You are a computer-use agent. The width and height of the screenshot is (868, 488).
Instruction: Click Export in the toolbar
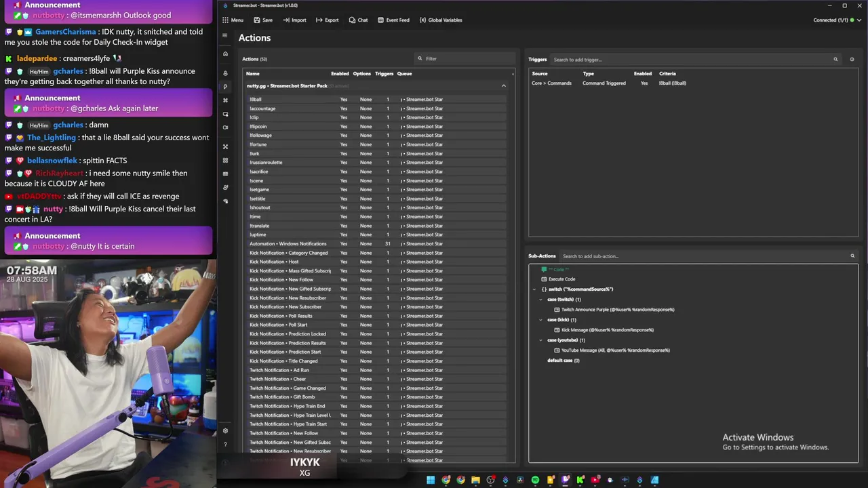coord(327,20)
